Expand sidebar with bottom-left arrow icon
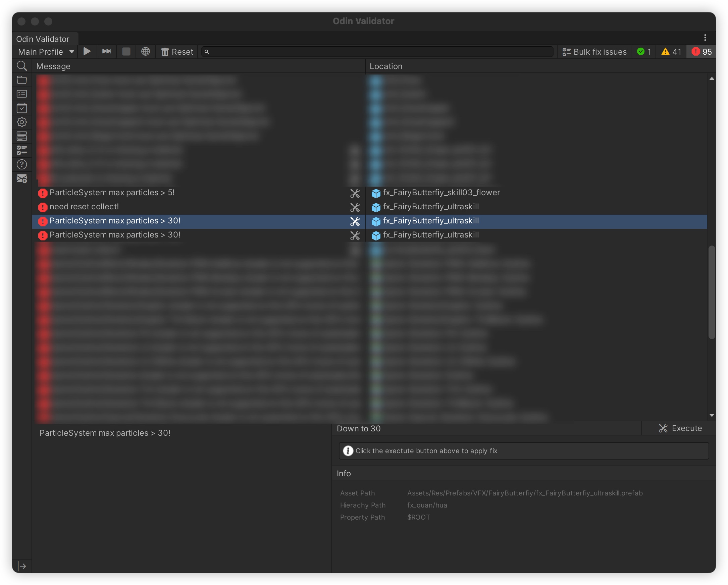 tap(22, 566)
